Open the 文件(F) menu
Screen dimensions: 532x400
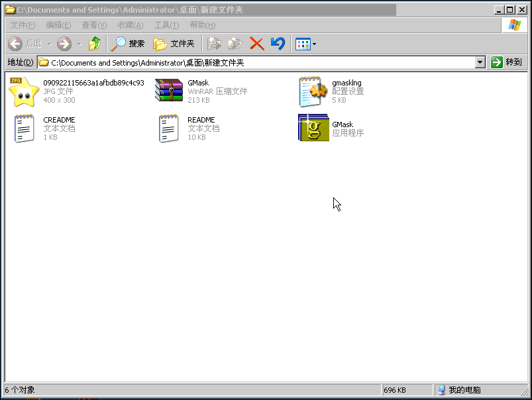pos(23,25)
